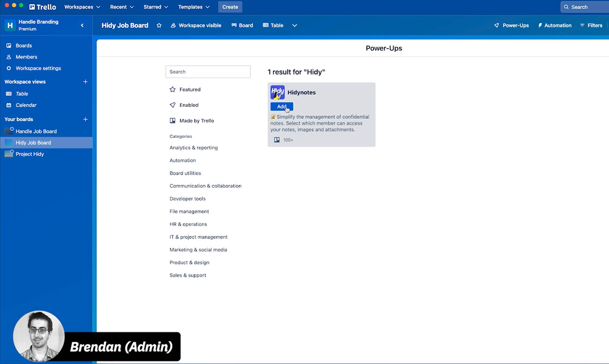The image size is (609, 364).
Task: Click the Filters icon
Action: [x=591, y=25]
